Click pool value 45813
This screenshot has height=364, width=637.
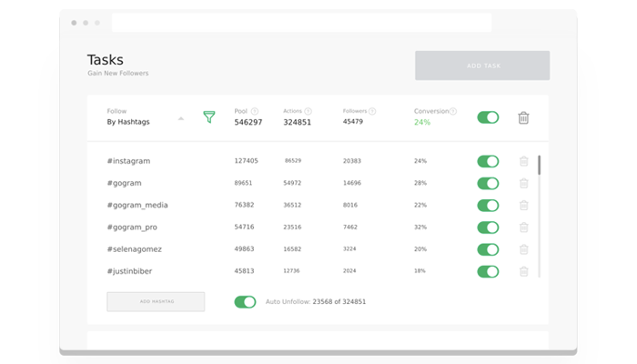[x=244, y=270]
